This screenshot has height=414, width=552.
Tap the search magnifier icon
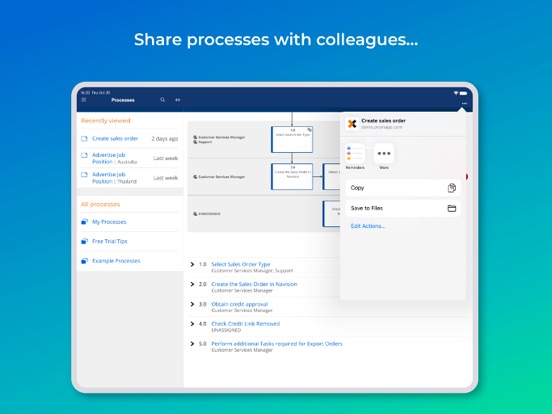163,100
